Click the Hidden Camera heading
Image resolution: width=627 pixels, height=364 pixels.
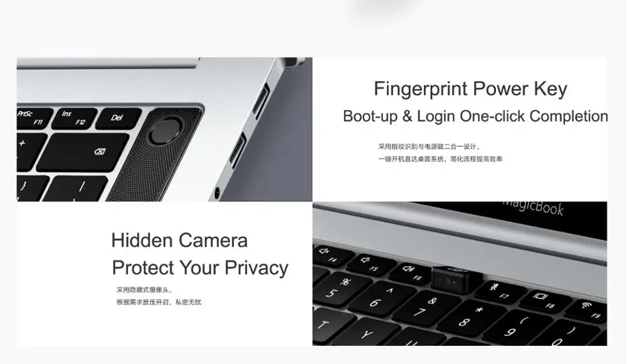coord(179,241)
